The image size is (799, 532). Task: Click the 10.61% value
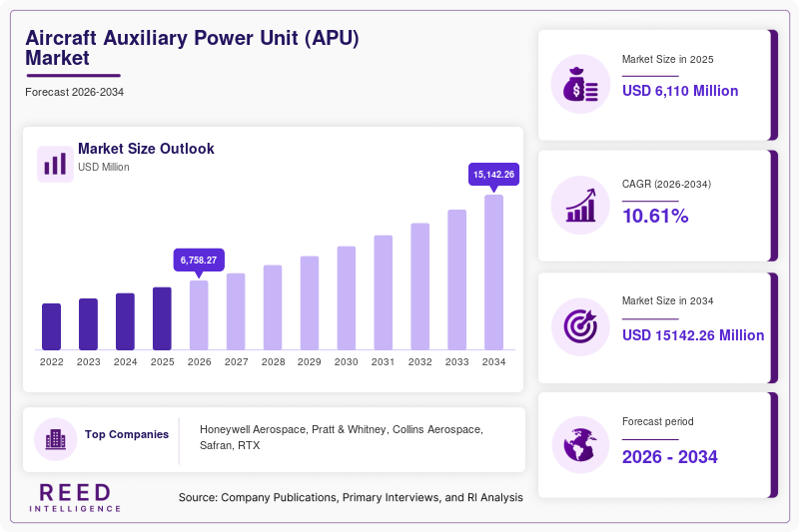coord(655,216)
